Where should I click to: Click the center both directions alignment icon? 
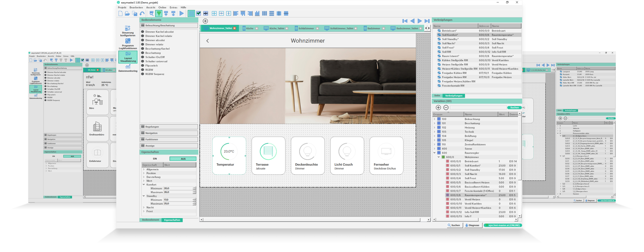(214, 13)
